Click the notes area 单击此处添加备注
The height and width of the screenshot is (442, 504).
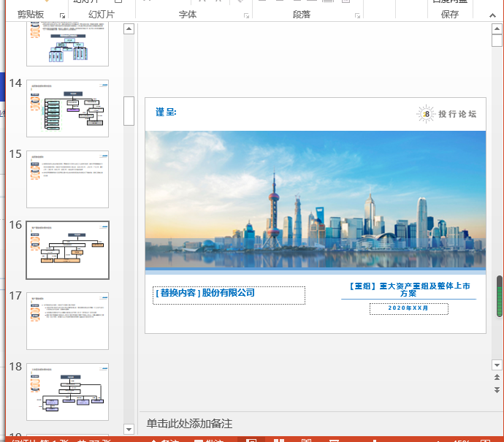tap(189, 424)
